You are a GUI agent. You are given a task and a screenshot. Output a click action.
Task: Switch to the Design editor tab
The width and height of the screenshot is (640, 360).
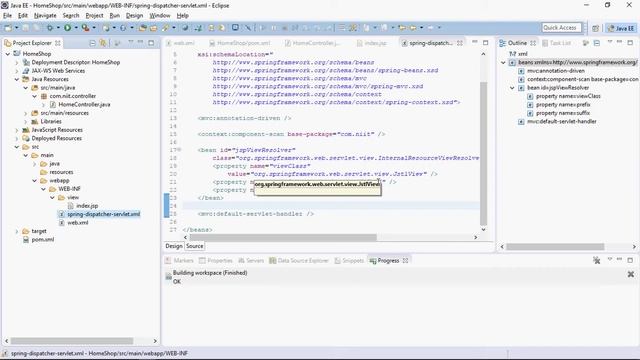[x=174, y=246]
